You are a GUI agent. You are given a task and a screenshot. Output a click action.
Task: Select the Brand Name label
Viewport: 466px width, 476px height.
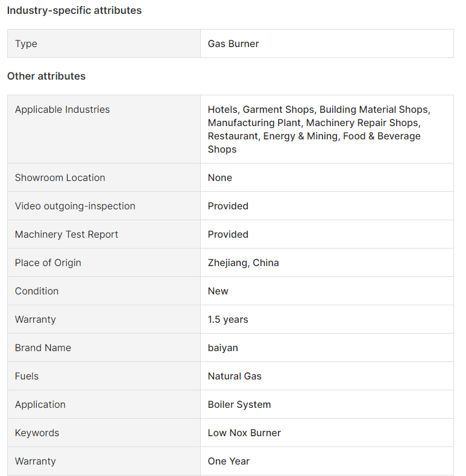[x=43, y=348]
